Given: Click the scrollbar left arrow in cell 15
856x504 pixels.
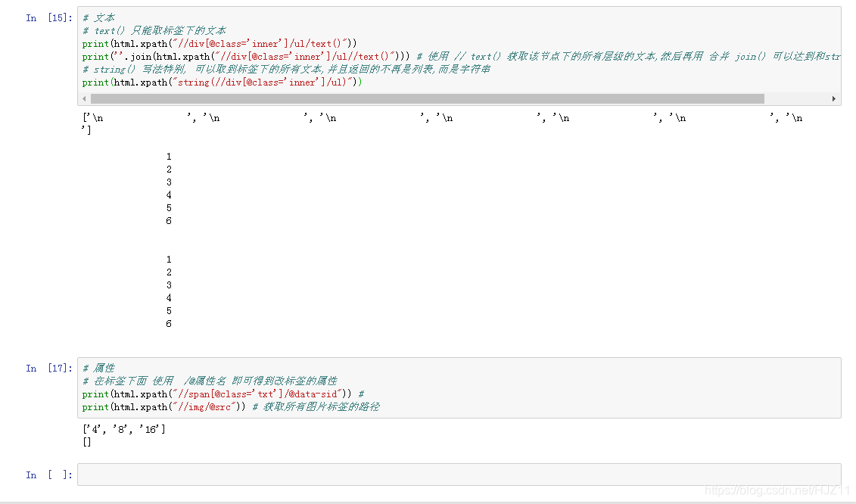Looking at the screenshot, I should (x=84, y=99).
